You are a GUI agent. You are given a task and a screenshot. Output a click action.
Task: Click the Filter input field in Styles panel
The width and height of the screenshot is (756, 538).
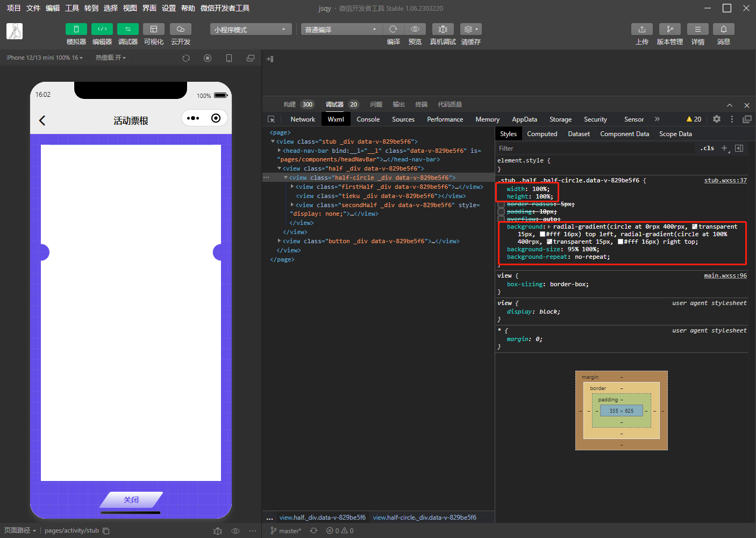591,148
